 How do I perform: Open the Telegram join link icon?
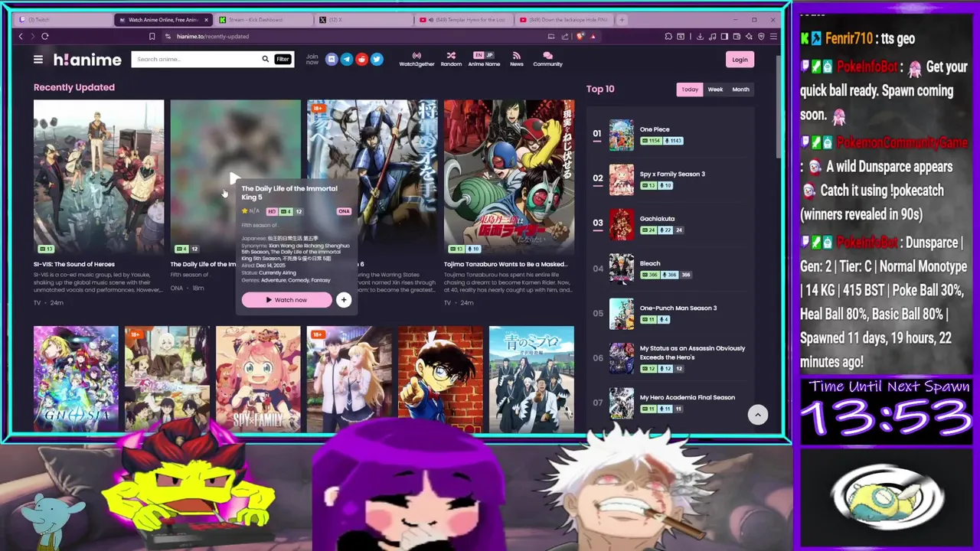point(347,59)
